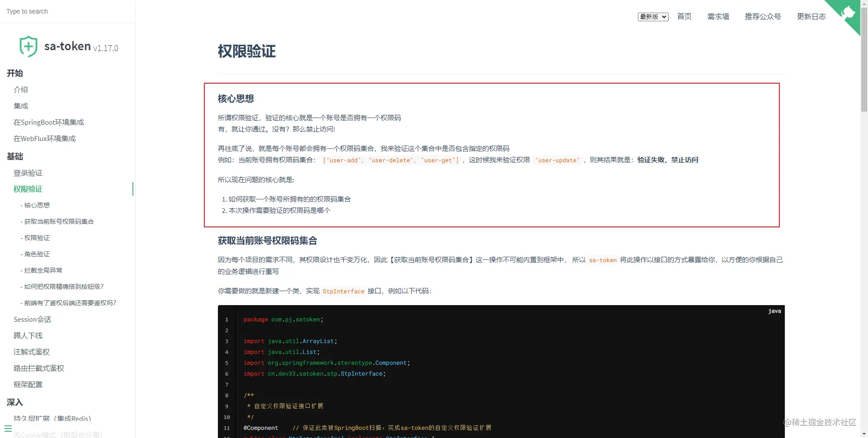Open 在SpringBoot环境集成 sidebar page
Image resolution: width=868 pixels, height=438 pixels.
49,122
